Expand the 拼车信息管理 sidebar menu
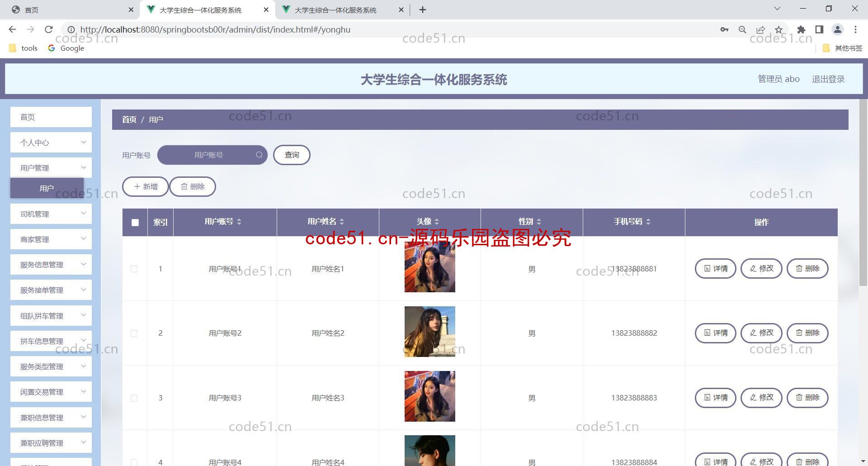The height and width of the screenshot is (466, 868). tap(51, 341)
